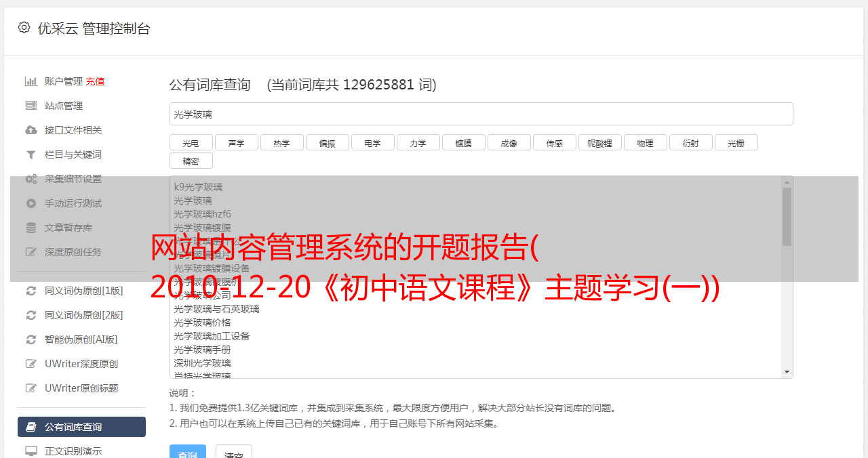Click the red 充值 link
868x458 pixels.
(x=95, y=81)
